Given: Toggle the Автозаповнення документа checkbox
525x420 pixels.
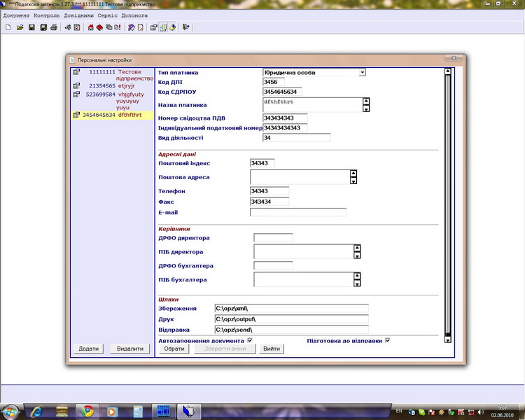Looking at the screenshot, I should click(x=250, y=340).
